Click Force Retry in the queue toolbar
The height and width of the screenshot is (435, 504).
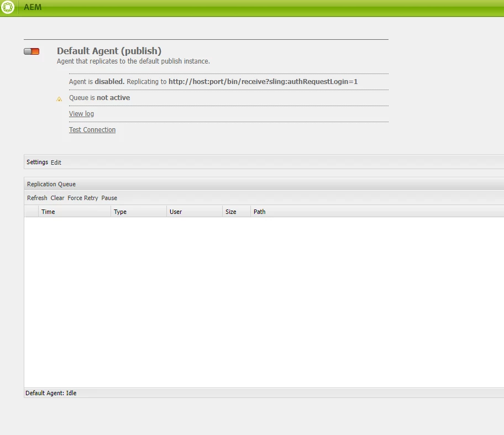coord(82,198)
